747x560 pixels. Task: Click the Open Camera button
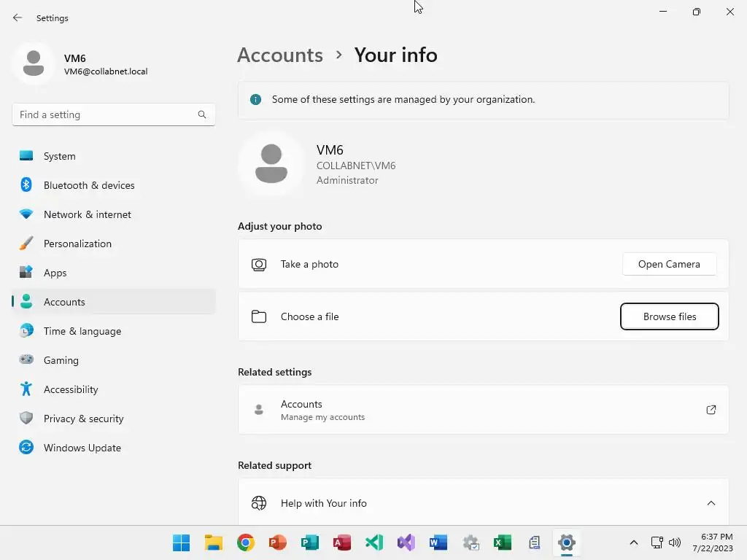click(x=669, y=264)
